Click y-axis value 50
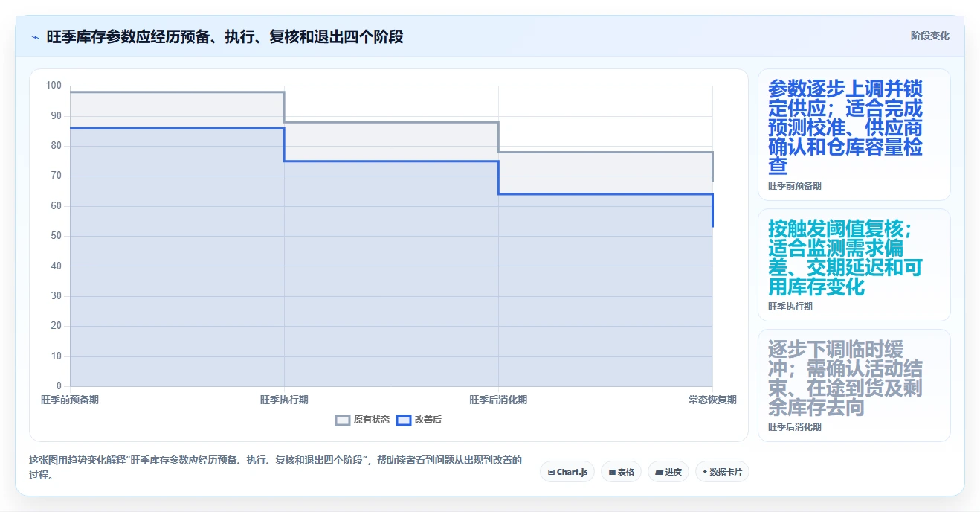The width and height of the screenshot is (980, 512). pos(57,236)
